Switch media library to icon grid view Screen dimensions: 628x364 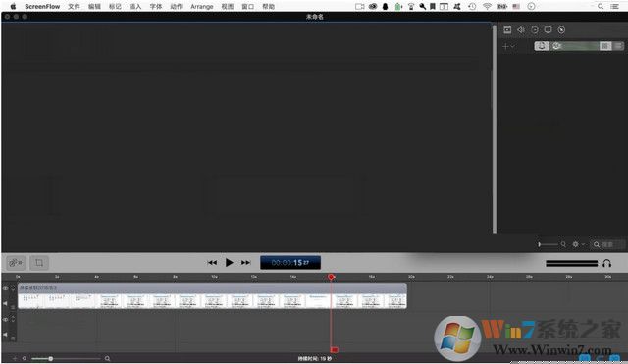605,46
